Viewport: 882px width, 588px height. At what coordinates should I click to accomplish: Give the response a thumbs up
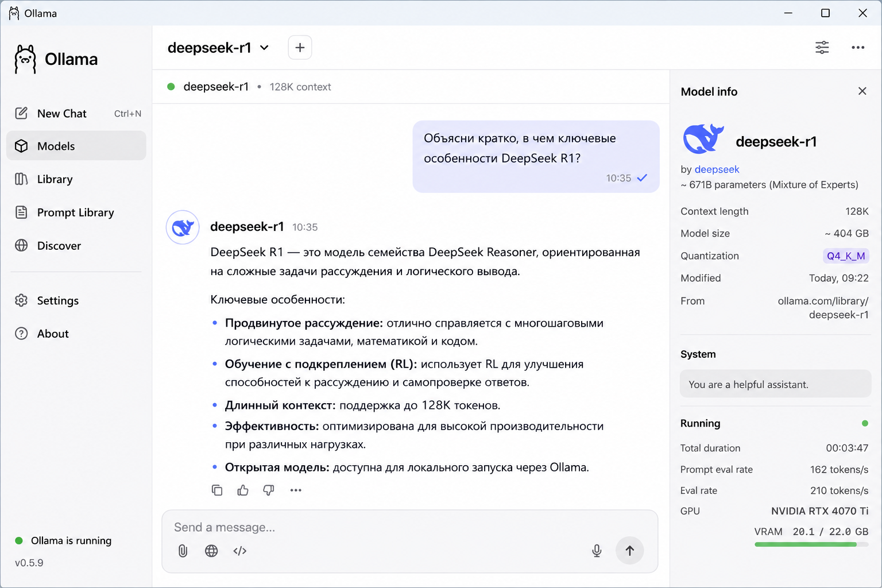click(243, 490)
